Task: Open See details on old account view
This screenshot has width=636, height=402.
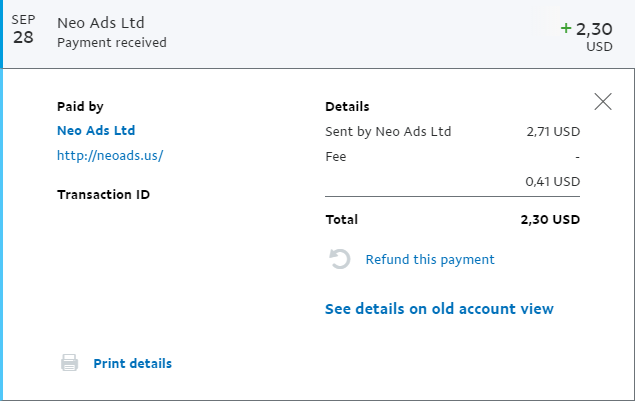Action: point(439,309)
